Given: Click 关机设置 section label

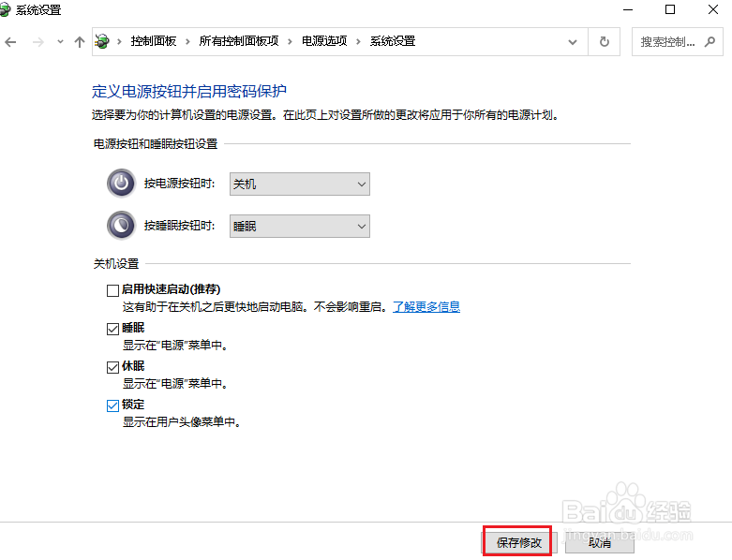Looking at the screenshot, I should click(116, 264).
